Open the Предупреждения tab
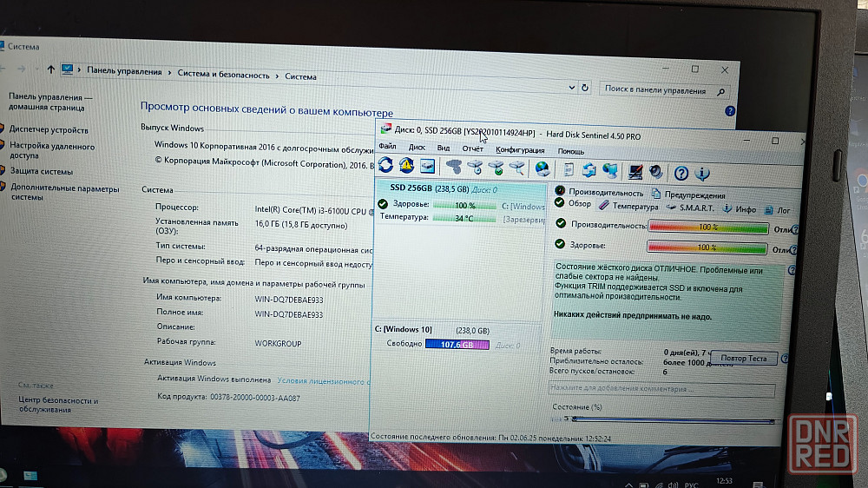Viewport: 868px width, 488px height. [688, 195]
